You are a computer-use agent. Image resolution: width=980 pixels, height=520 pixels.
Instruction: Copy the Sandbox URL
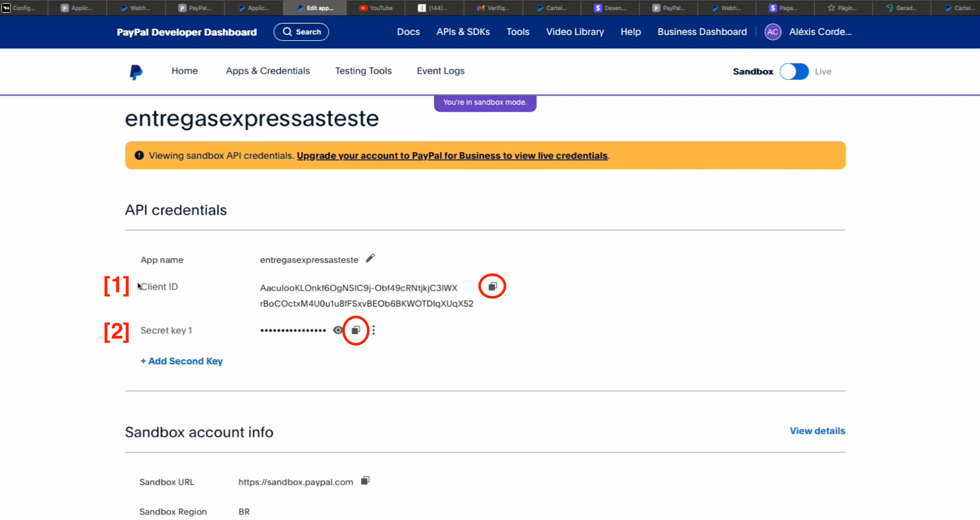(x=365, y=481)
